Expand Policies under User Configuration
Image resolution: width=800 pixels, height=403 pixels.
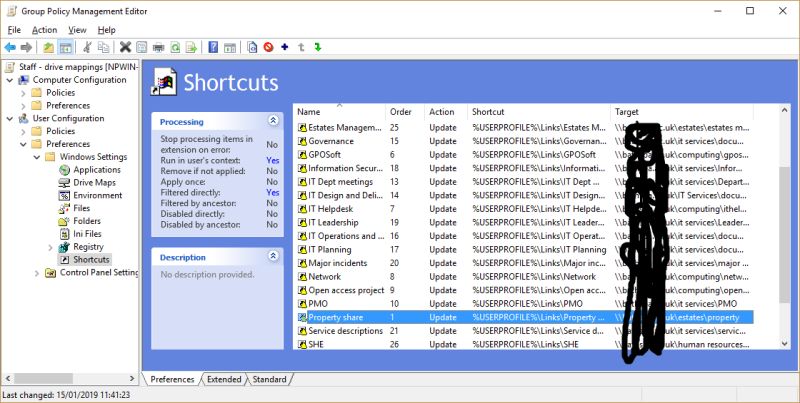tap(23, 132)
